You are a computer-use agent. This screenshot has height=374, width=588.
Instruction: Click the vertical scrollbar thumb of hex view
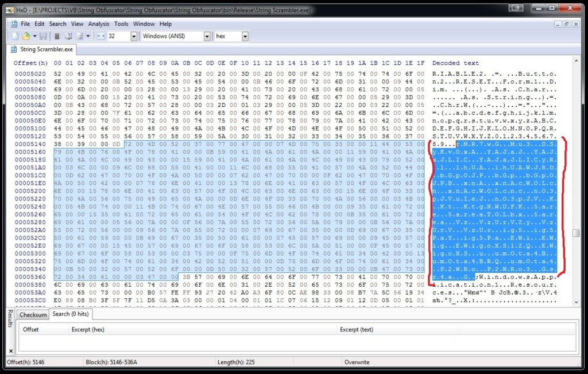575,233
